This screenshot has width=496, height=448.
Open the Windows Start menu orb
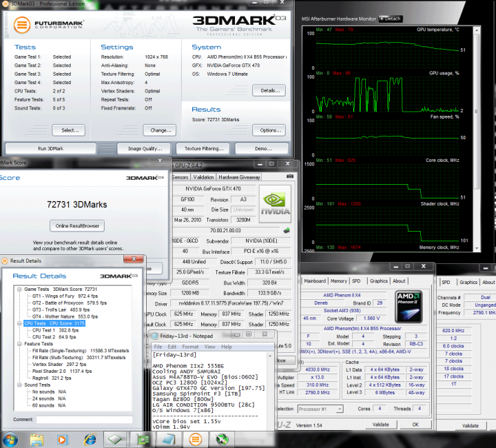(10, 440)
